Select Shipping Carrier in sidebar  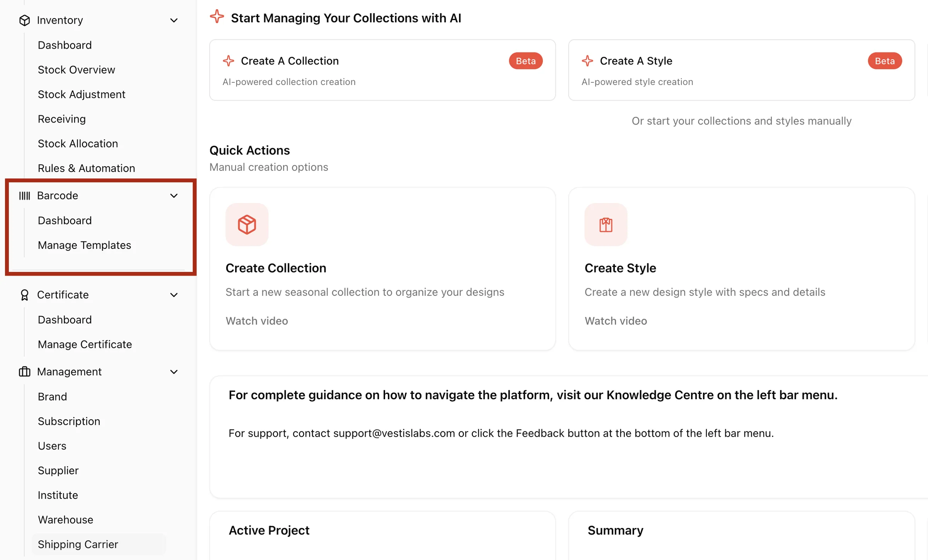(99, 544)
